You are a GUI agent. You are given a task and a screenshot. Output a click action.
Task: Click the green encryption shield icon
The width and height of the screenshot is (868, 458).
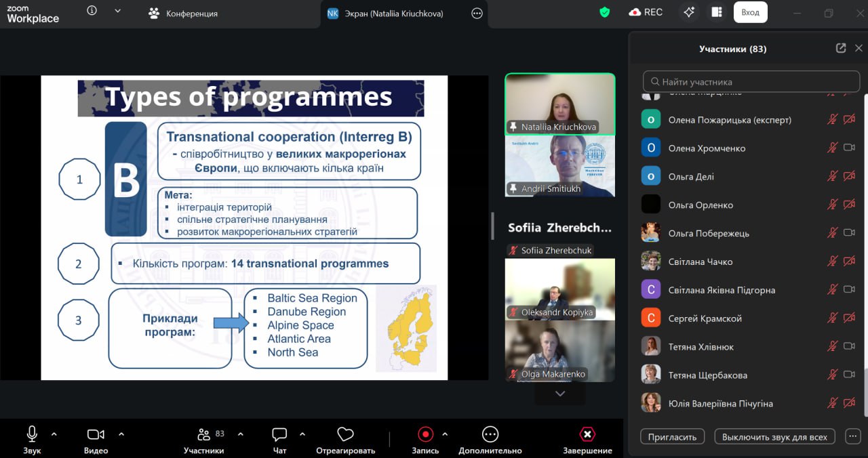[605, 12]
